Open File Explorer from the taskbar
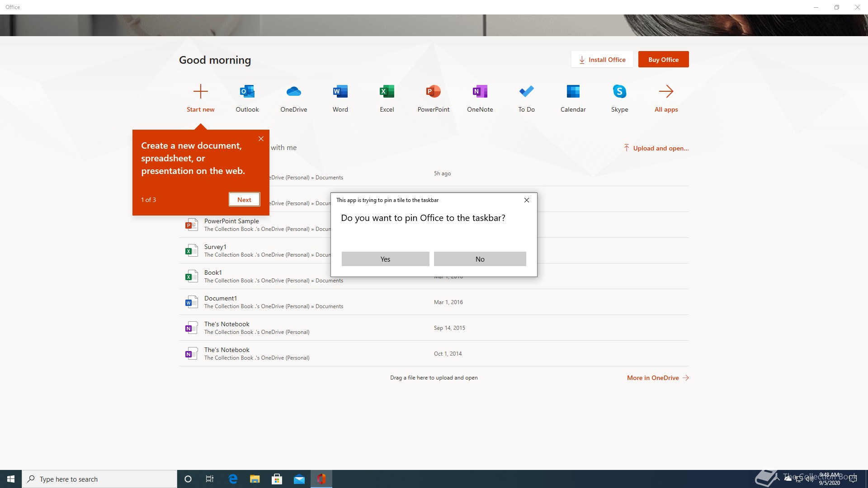 [255, 479]
